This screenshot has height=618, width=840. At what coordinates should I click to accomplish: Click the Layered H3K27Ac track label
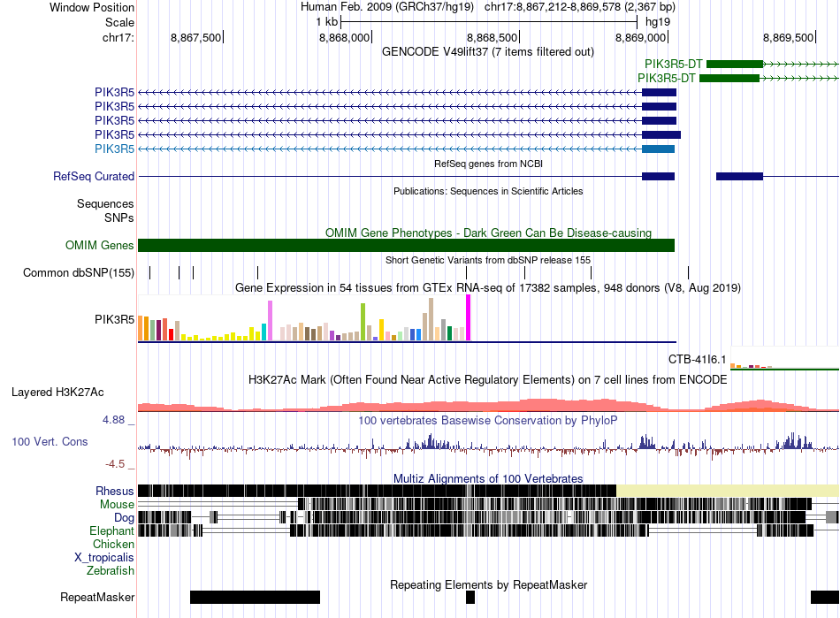click(57, 392)
